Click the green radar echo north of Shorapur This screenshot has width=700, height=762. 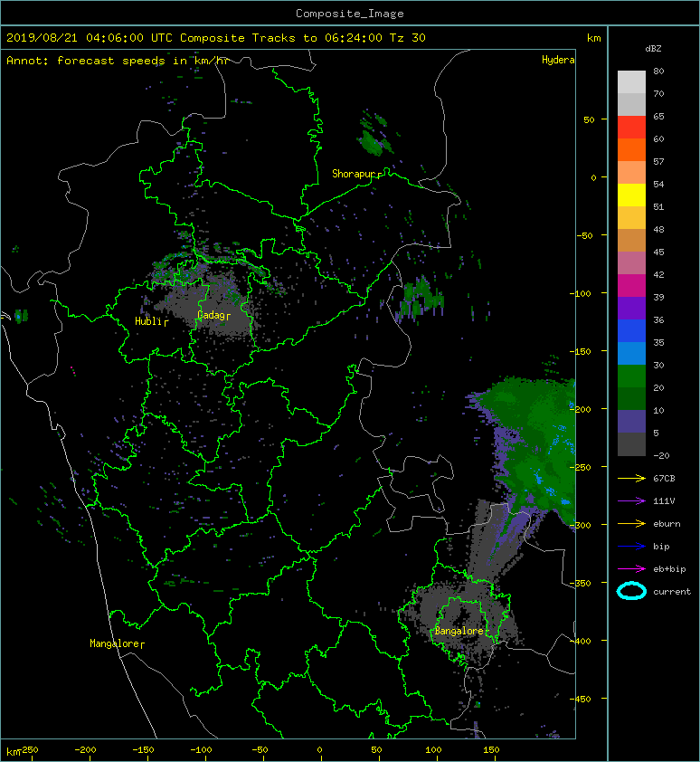click(372, 142)
